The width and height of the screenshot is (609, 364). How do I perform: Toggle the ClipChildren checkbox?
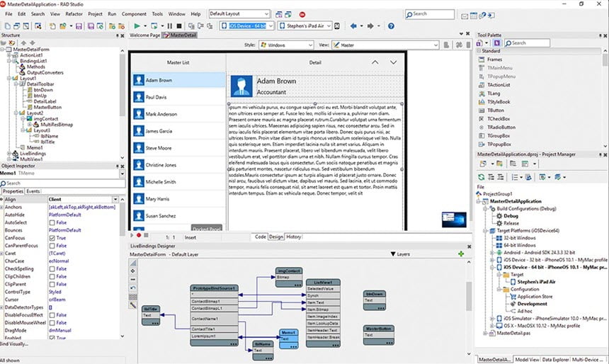coord(52,277)
